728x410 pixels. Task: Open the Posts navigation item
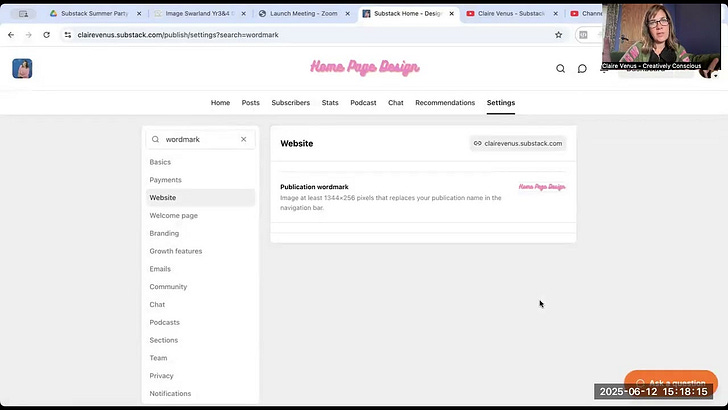pyautogui.click(x=250, y=103)
